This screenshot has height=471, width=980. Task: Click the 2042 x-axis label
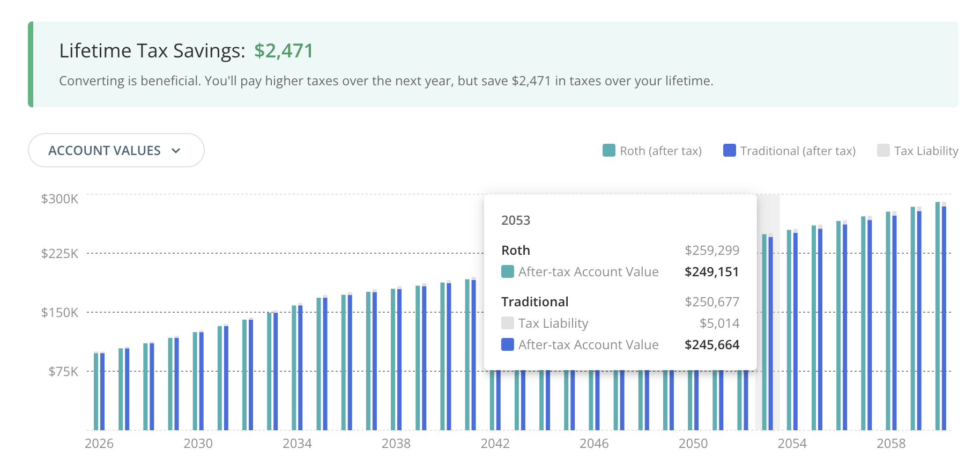pos(495,444)
